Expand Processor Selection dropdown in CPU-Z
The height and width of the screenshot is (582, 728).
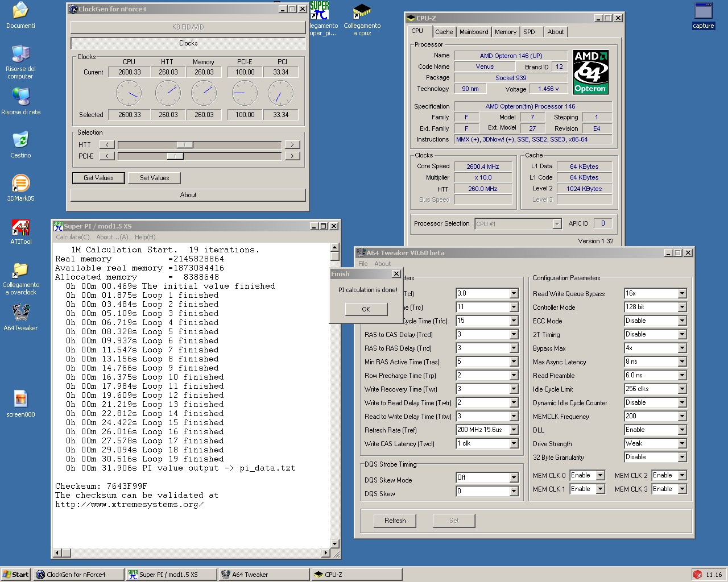point(557,224)
